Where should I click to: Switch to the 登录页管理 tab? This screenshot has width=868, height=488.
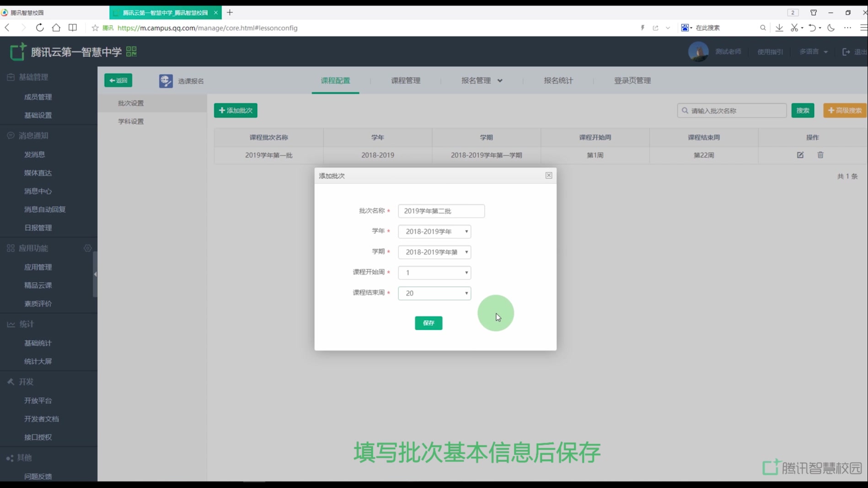pos(632,81)
